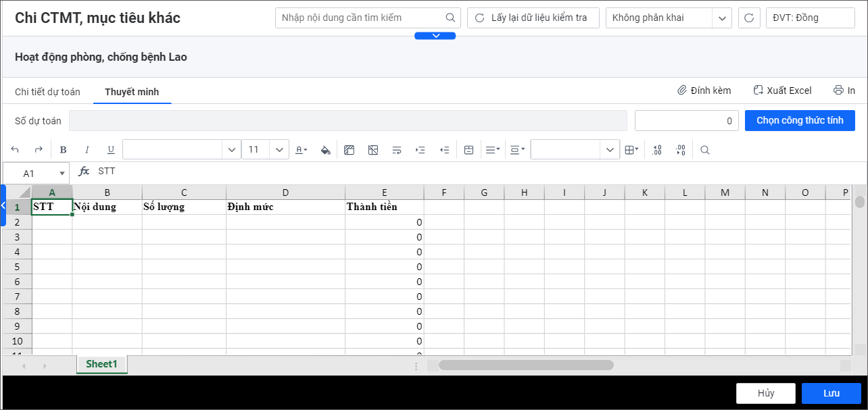
Task: Click the undo arrow in toolbar
Action: [15, 150]
